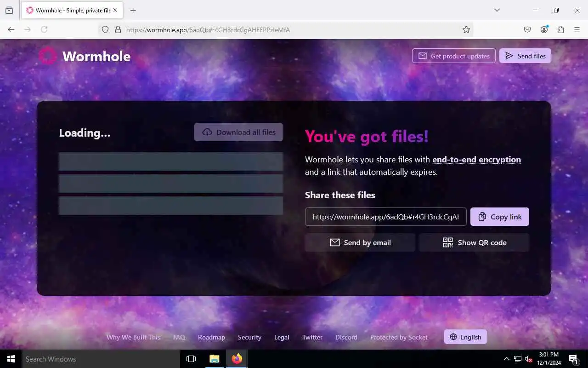Click Get product updates button
The width and height of the screenshot is (588, 368).
pos(454,56)
